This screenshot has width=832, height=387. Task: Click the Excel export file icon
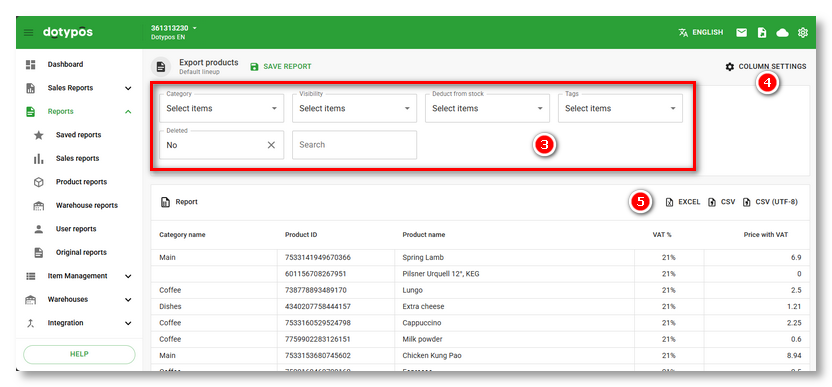pyautogui.click(x=670, y=202)
